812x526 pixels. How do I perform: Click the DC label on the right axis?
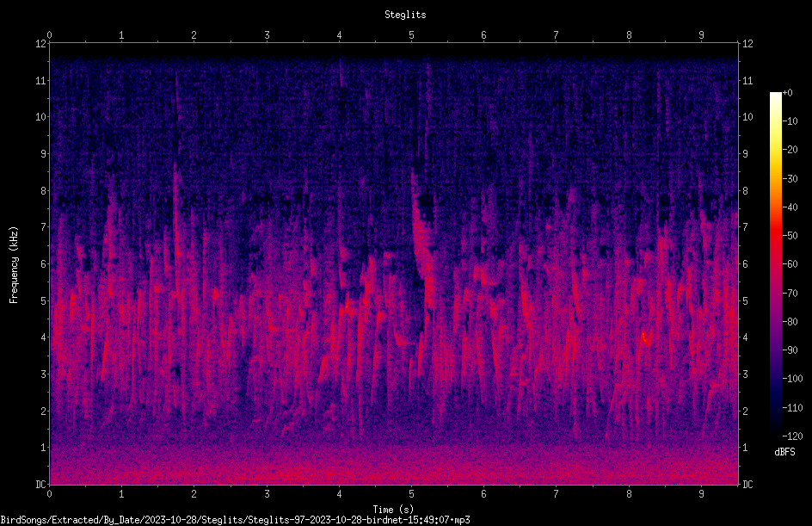tap(747, 485)
